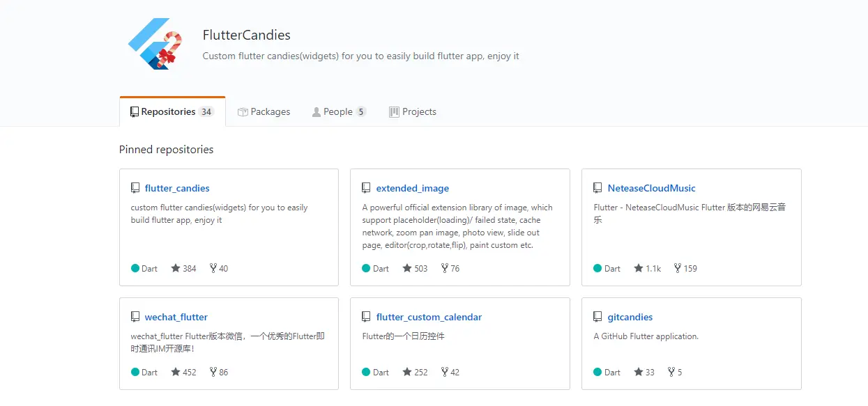View NeteaseCloudMusic 159 forks
The width and height of the screenshot is (868, 406).
pos(685,268)
